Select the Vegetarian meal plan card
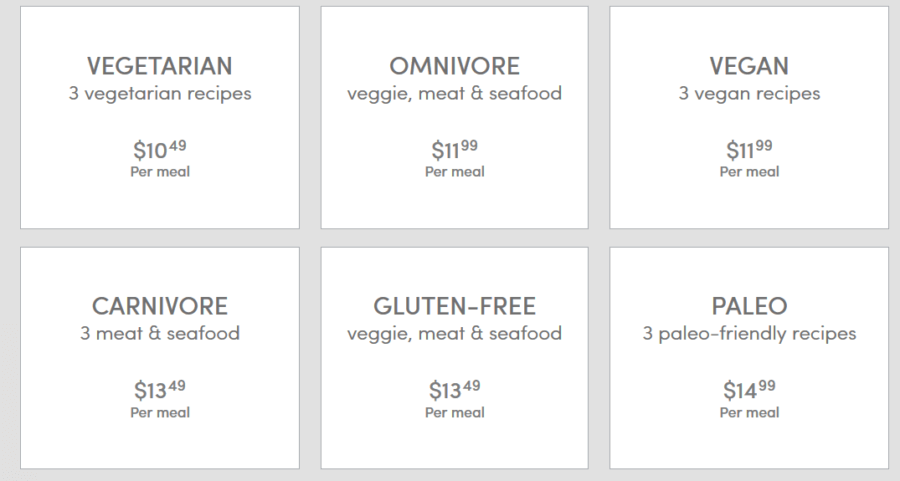This screenshot has height=481, width=900. (x=160, y=118)
